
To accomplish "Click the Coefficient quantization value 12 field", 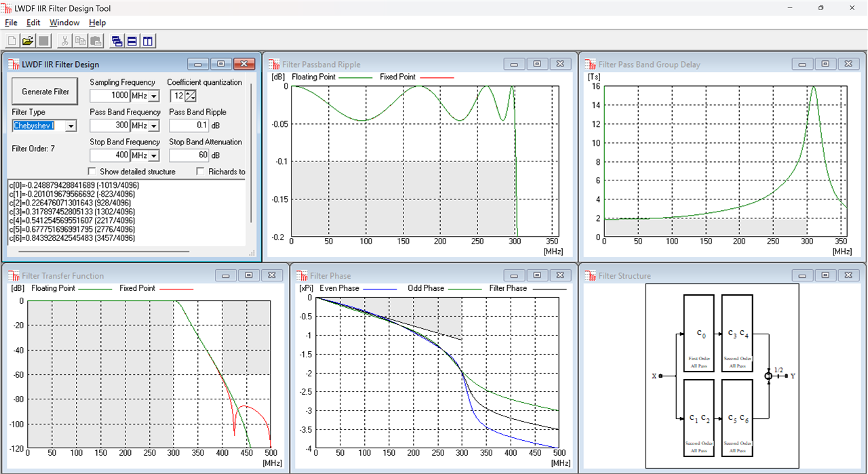I will coord(177,96).
